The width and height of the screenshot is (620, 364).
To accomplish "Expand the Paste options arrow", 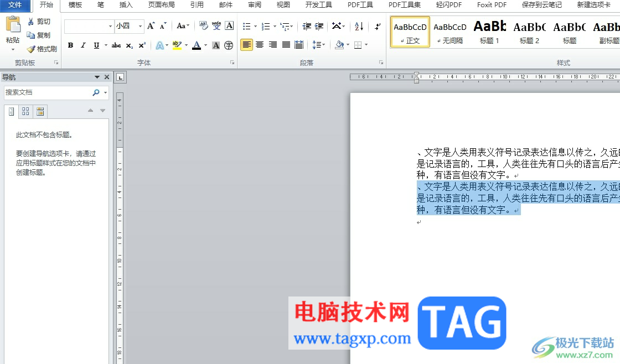I will 13,50.
